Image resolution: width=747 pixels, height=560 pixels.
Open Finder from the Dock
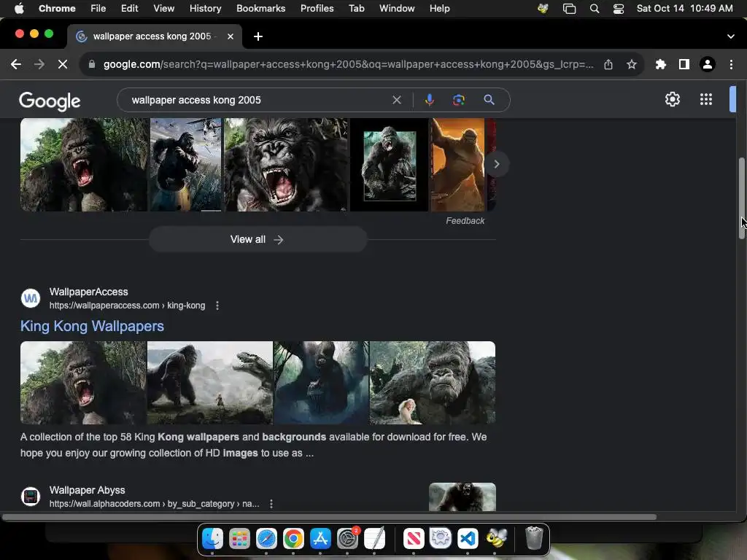click(x=212, y=539)
